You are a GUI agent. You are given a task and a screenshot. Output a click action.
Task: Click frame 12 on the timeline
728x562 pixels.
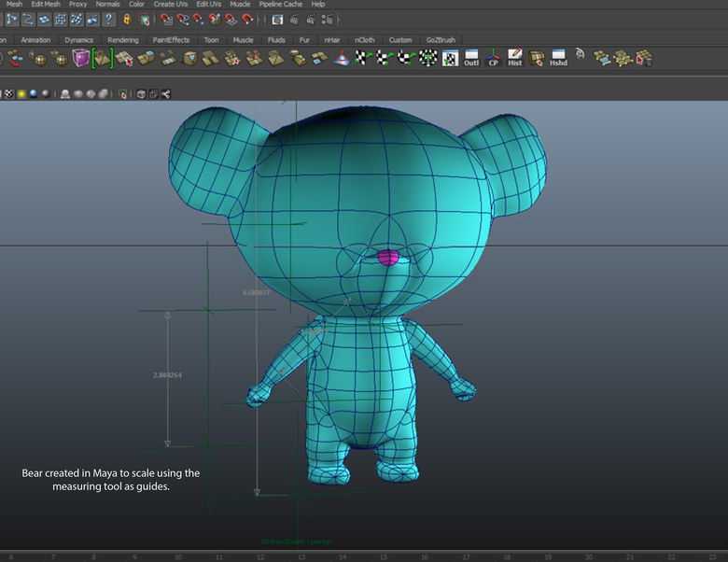[x=259, y=556]
